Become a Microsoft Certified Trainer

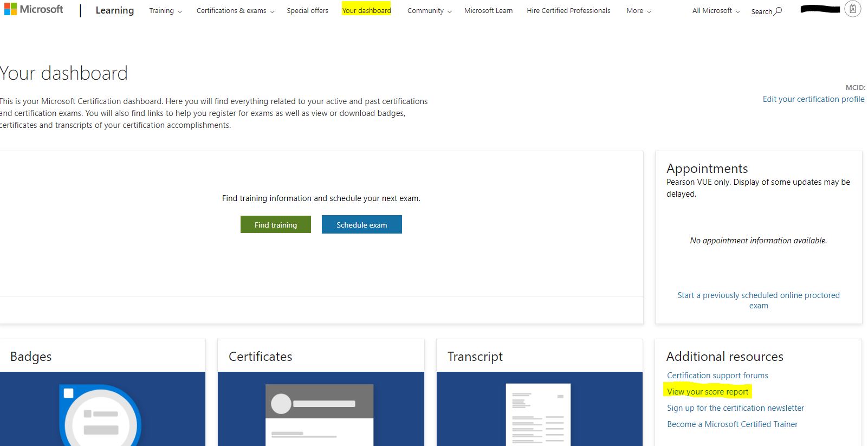(732, 424)
